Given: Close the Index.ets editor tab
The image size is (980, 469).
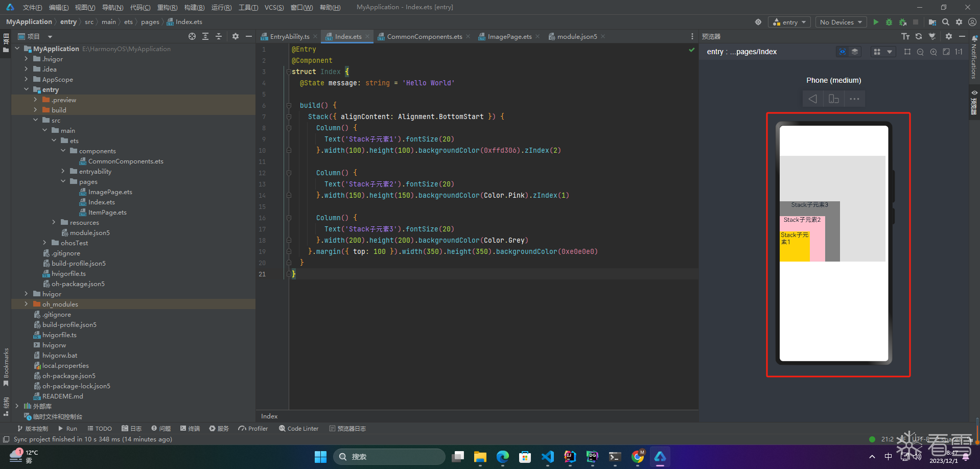Looking at the screenshot, I should 367,37.
